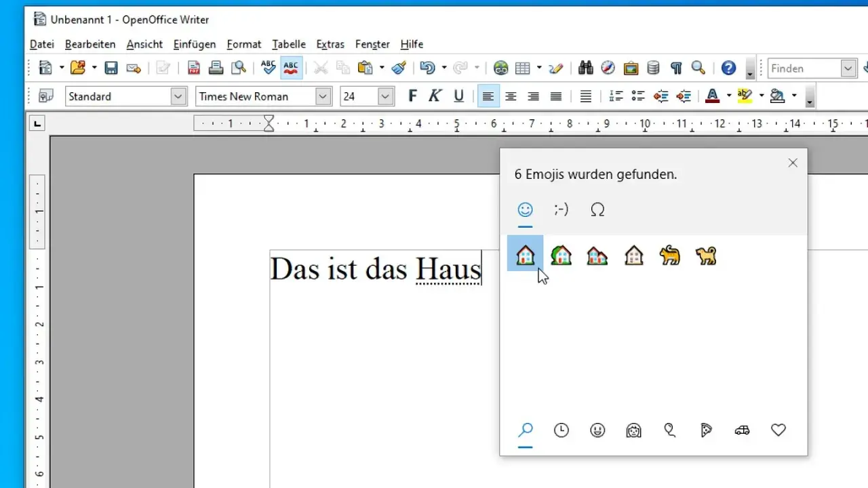The height and width of the screenshot is (488, 868).
Task: Open the Navigator compass icon
Action: 608,68
